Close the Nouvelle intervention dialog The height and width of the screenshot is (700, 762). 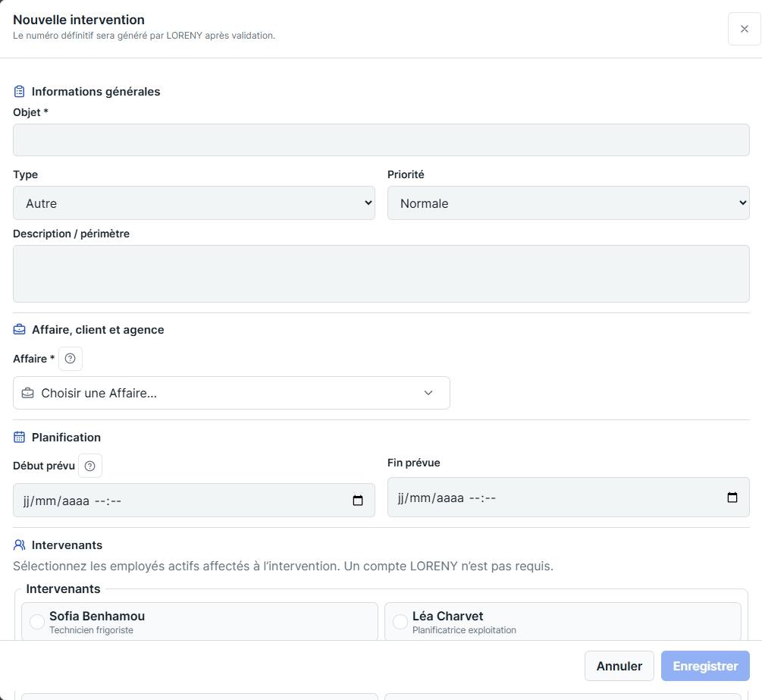744,29
